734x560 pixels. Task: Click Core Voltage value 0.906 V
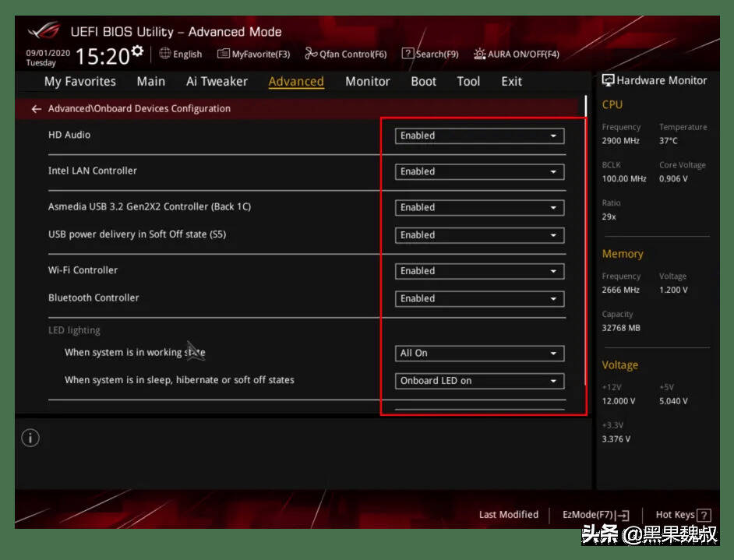[x=674, y=178]
